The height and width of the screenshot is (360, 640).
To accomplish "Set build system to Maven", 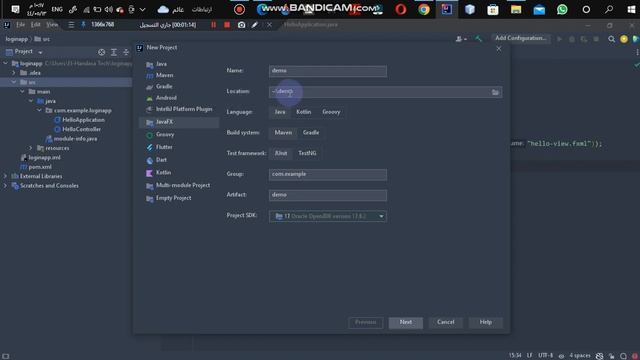I will tap(283, 133).
